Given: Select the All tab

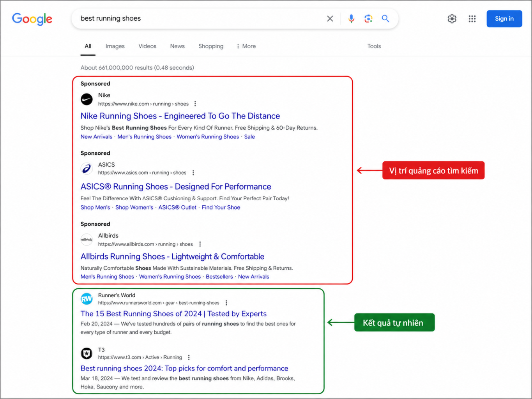Looking at the screenshot, I should tap(88, 46).
